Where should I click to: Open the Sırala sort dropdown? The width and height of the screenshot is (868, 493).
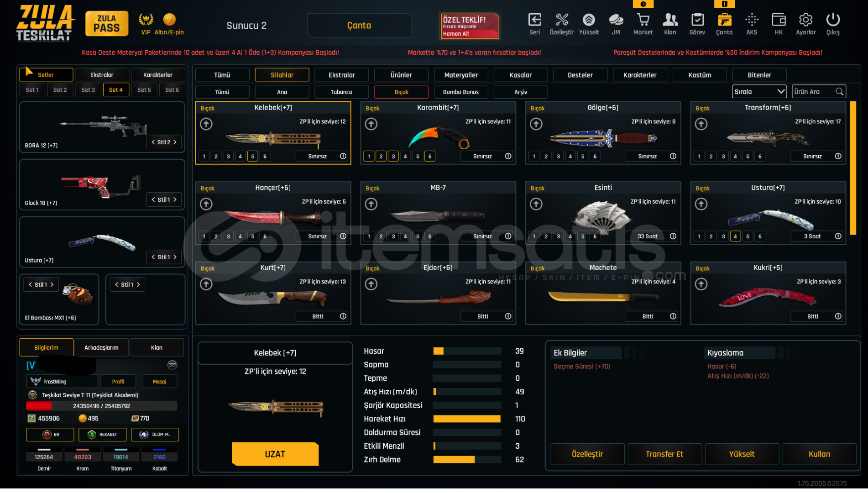click(x=759, y=92)
